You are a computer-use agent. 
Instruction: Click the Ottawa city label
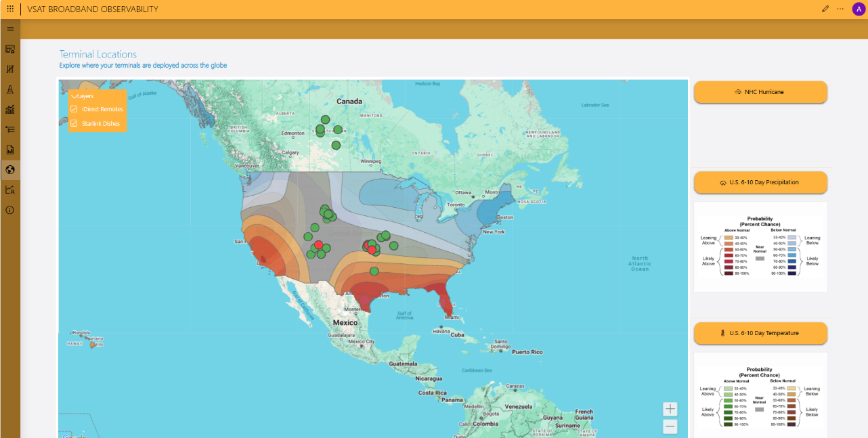coord(463,192)
